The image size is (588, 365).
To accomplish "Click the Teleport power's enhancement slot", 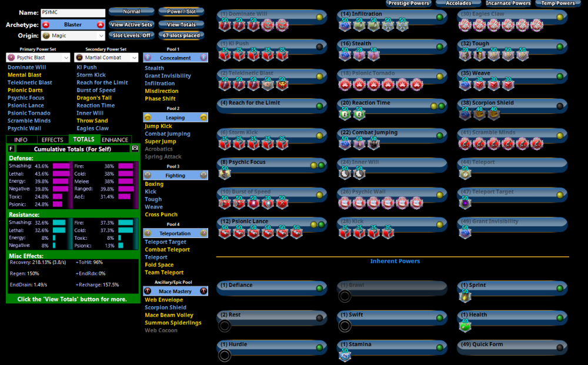I will coord(465,173).
